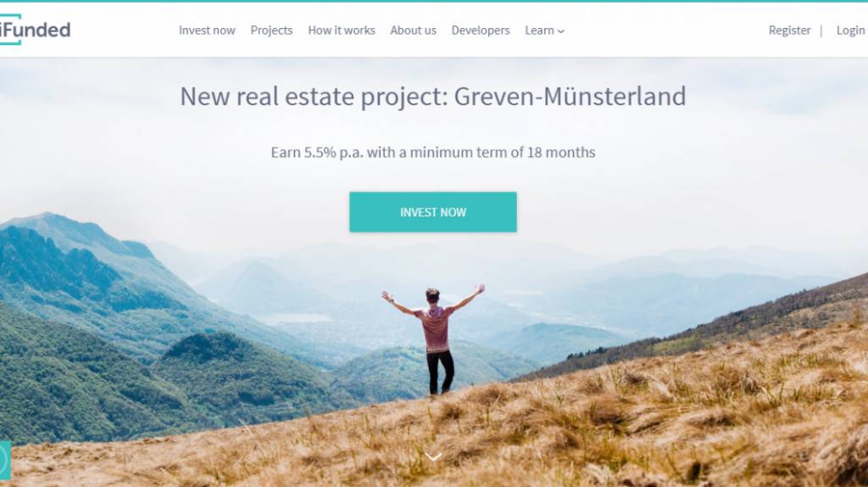868x487 pixels.
Task: Click the 5.5% p.a. subtitle text
Action: click(x=433, y=153)
